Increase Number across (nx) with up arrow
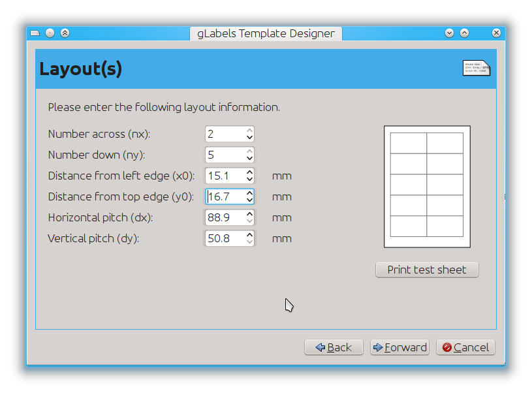532x393 pixels. [250, 131]
